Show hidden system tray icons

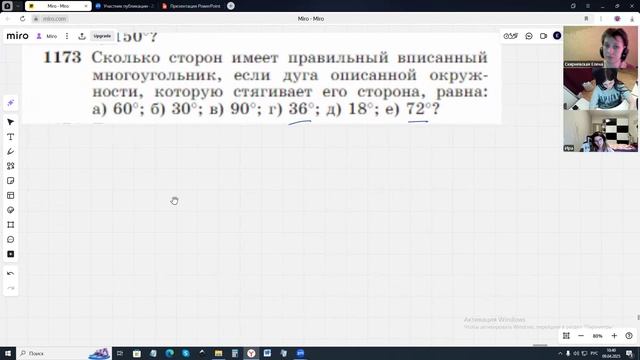tap(560, 353)
